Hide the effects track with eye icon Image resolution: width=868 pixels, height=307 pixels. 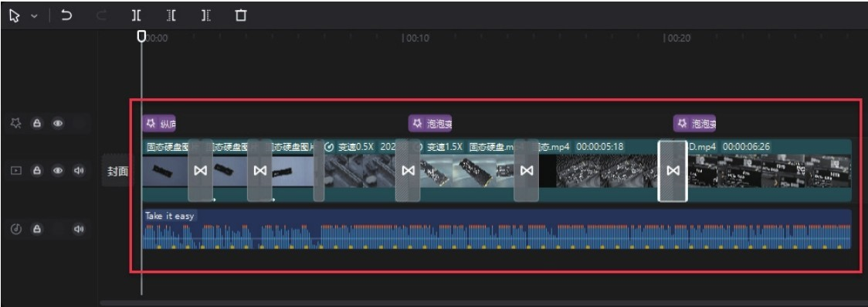pos(58,124)
